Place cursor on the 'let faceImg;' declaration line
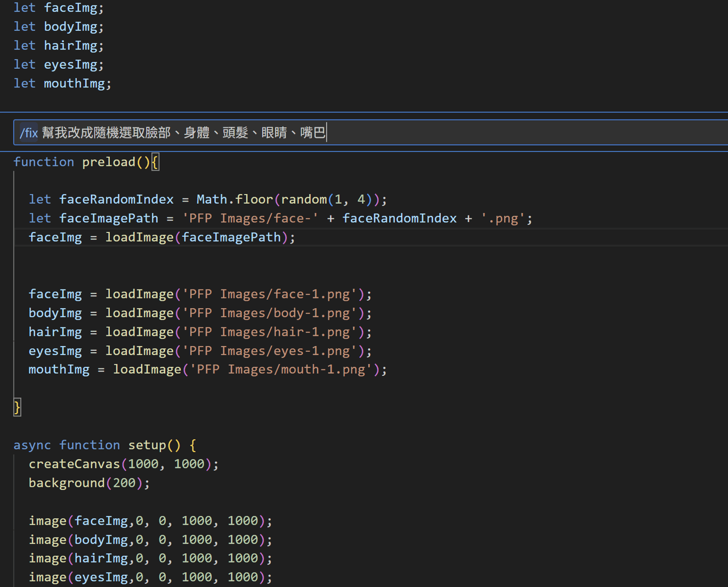 point(59,8)
